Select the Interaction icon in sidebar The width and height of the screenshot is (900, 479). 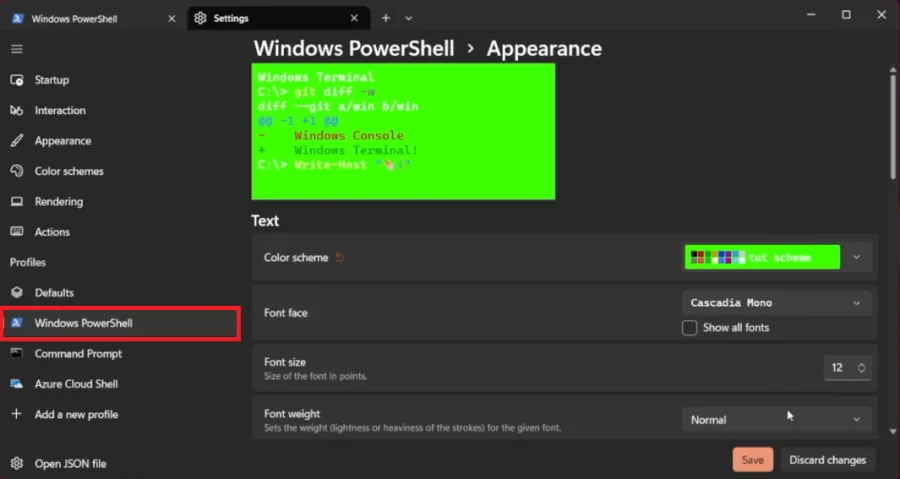click(17, 110)
